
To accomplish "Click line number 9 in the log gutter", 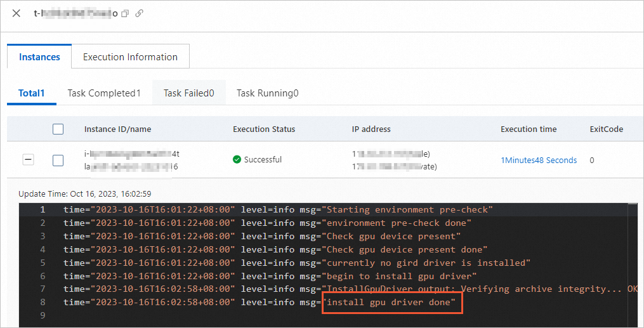I will click(43, 315).
